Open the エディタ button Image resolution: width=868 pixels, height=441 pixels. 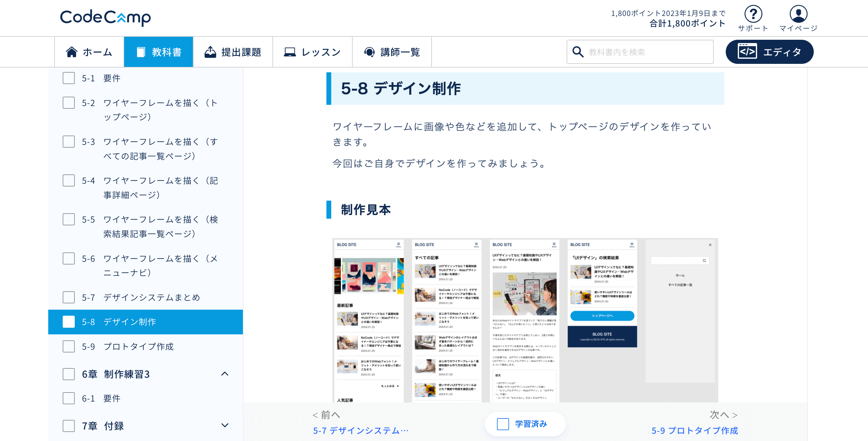pyautogui.click(x=769, y=52)
